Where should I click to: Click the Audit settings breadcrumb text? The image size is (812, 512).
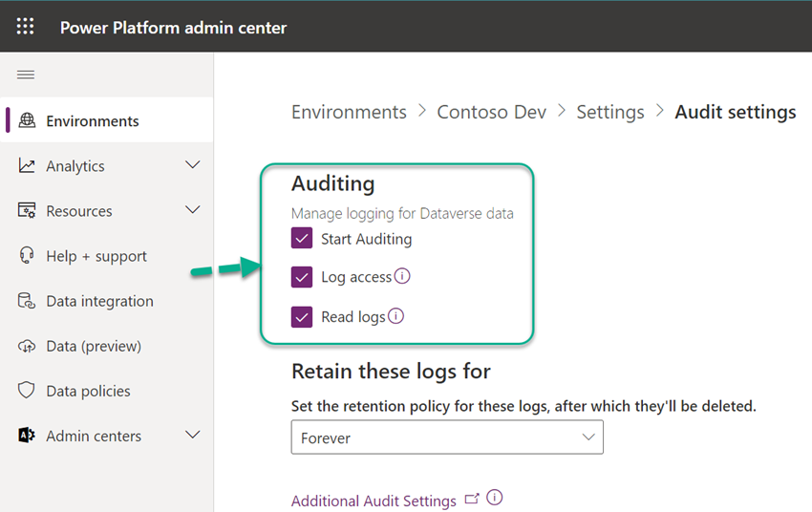coord(735,112)
